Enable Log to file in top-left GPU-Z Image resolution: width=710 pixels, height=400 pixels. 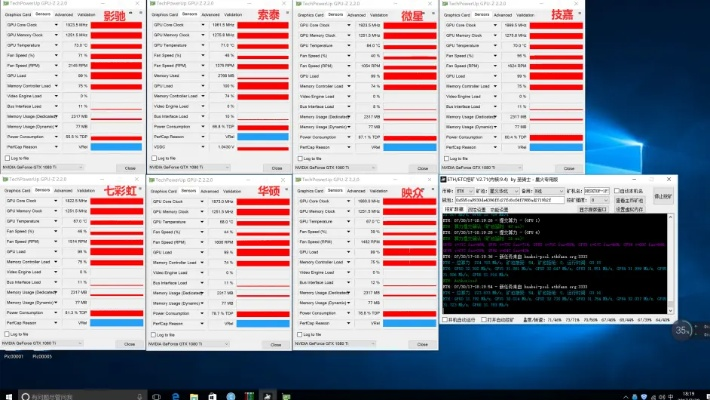9,158
